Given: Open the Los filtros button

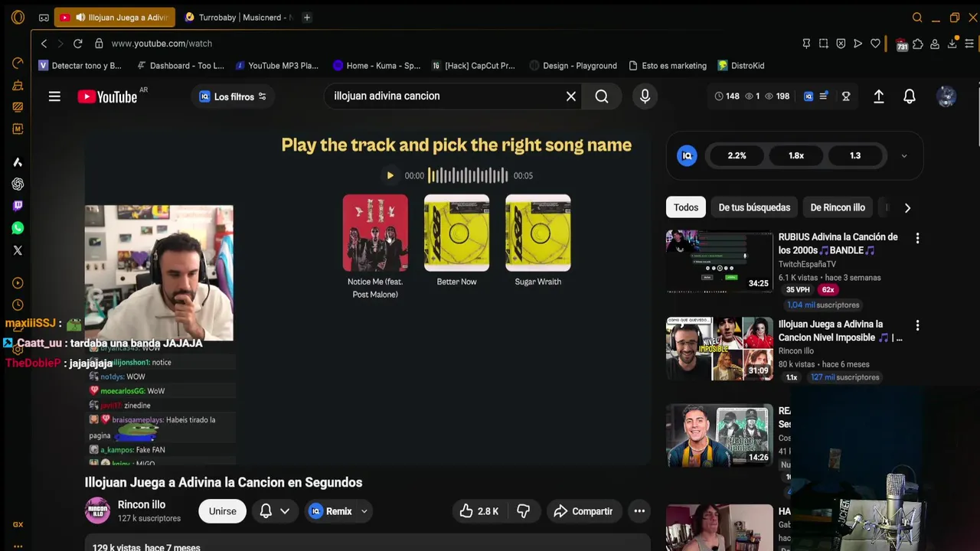Looking at the screenshot, I should (233, 96).
